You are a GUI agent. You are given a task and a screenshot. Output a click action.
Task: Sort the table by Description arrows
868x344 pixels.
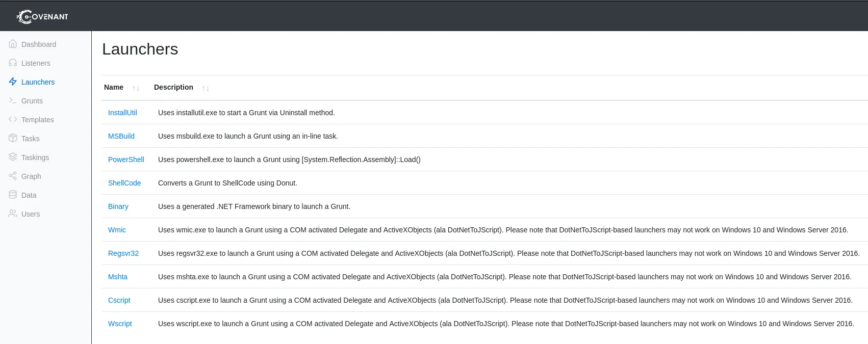point(206,88)
